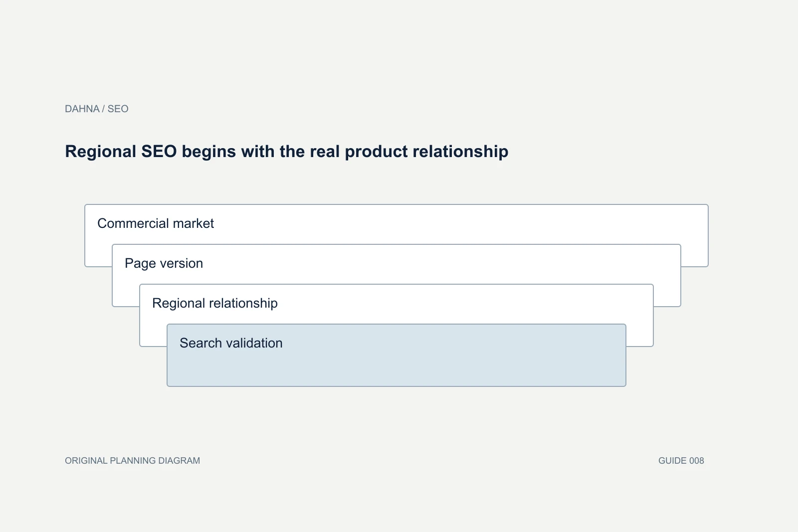
Task: Select the heading about regional SEO
Action: point(287,152)
